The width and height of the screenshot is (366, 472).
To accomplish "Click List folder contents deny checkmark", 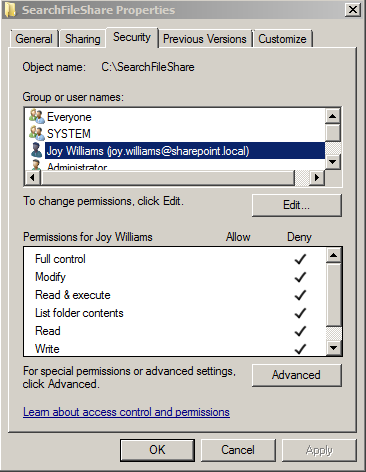I will 300,313.
